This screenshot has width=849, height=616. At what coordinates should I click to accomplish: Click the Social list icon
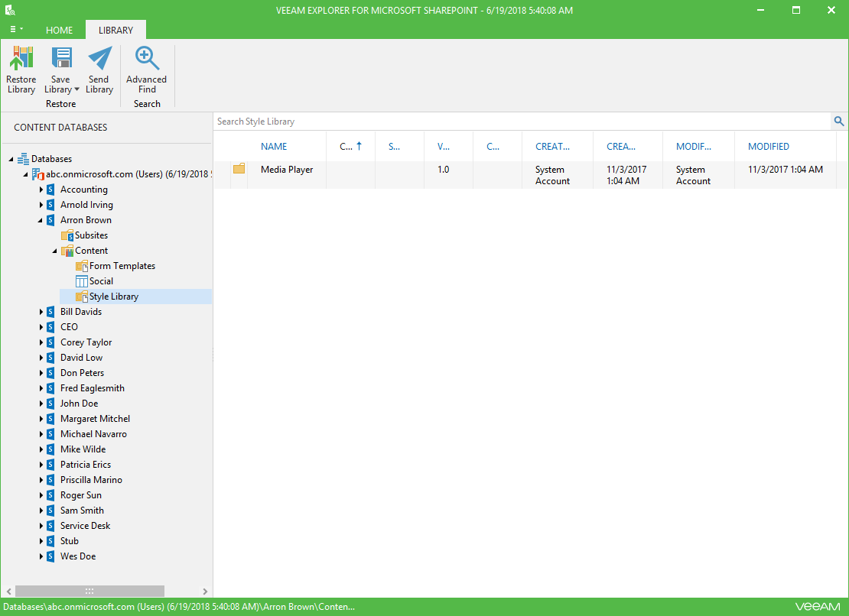click(82, 281)
